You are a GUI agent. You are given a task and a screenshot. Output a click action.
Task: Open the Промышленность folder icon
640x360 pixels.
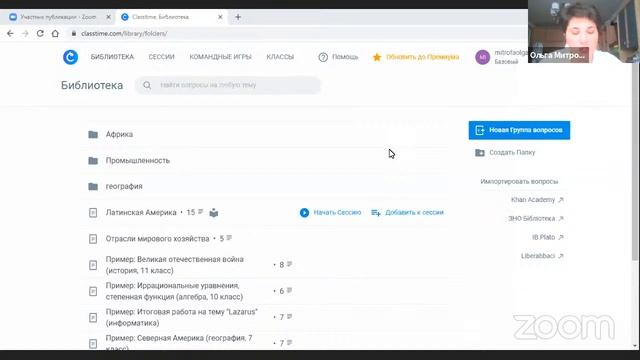93,160
